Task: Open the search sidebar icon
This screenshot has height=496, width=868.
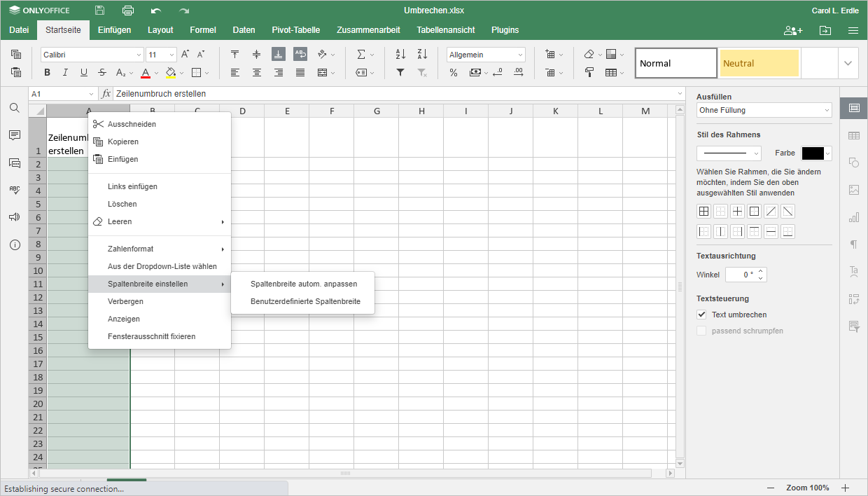Action: click(x=15, y=108)
